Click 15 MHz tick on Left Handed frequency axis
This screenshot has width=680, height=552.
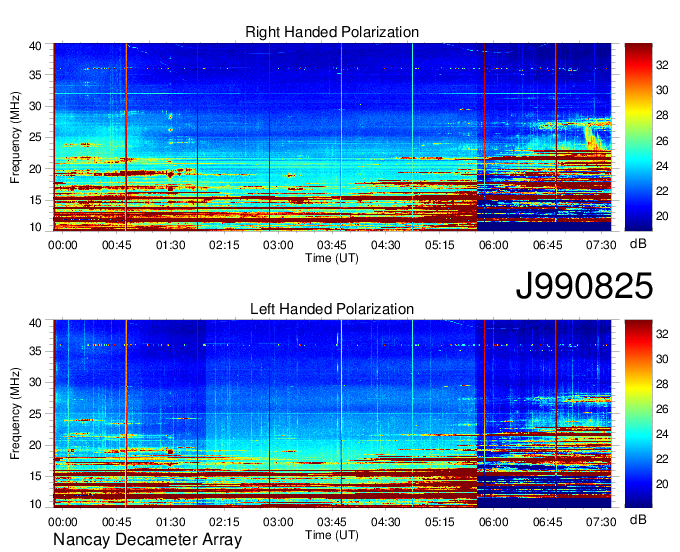click(35, 477)
